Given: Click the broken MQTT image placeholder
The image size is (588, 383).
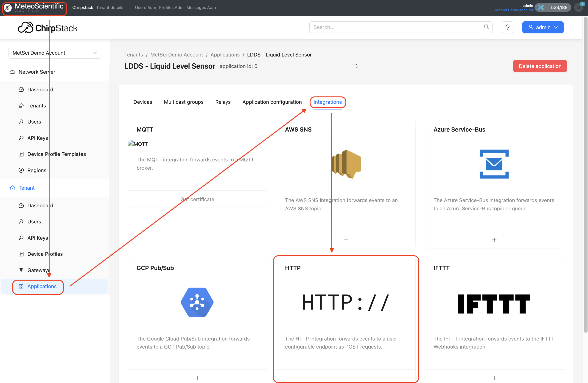Looking at the screenshot, I should coord(138,144).
